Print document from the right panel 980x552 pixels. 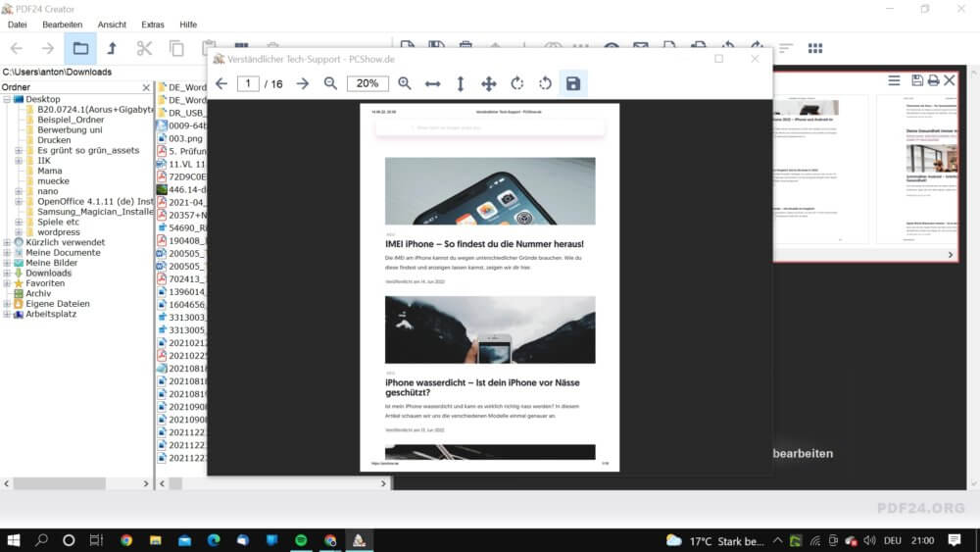tap(933, 80)
